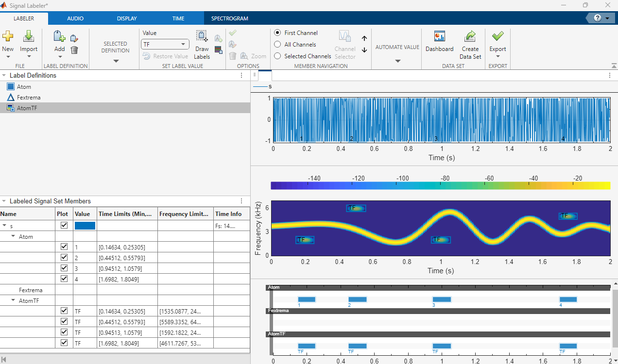Viewport: 618px width, 364px height.
Task: Open the Value dropdown showing TF
Action: point(165,44)
